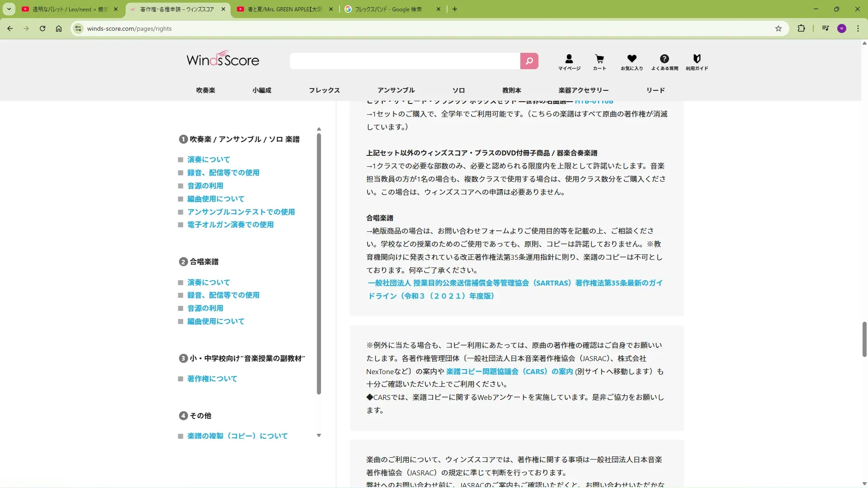Open 吹奏楽 navigation menu
The image size is (868, 488).
coord(206,90)
